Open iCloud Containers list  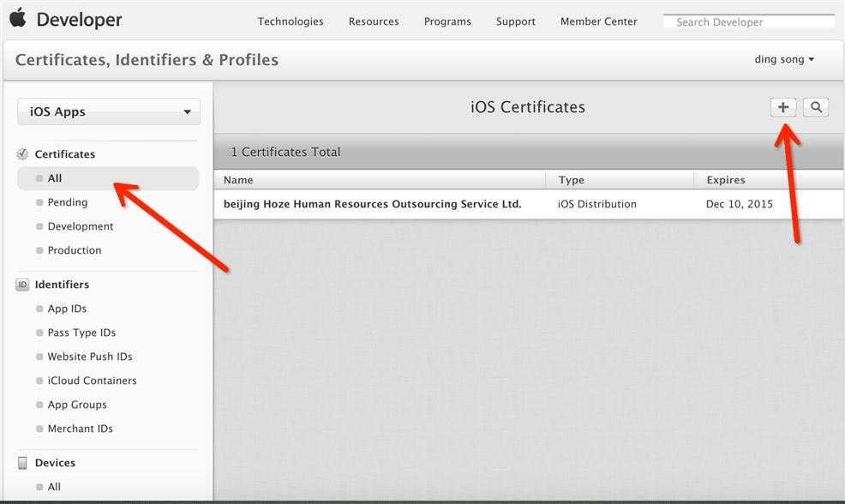[93, 381]
